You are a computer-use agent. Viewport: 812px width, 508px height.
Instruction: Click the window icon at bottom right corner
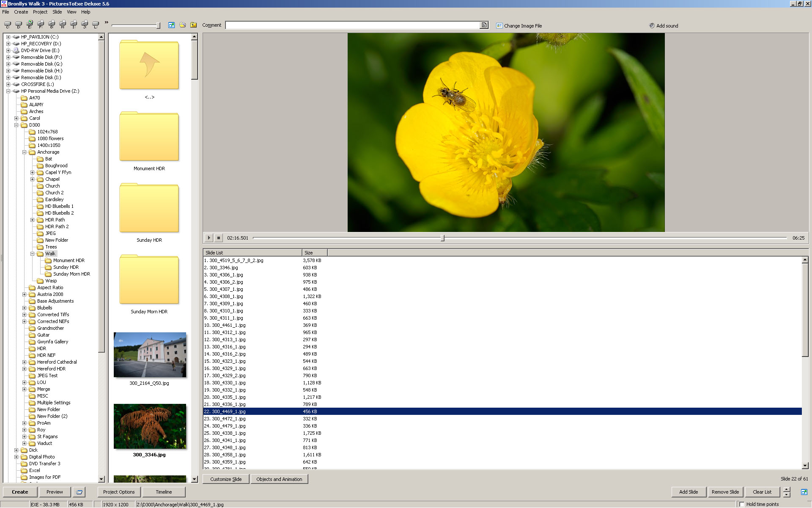click(804, 492)
